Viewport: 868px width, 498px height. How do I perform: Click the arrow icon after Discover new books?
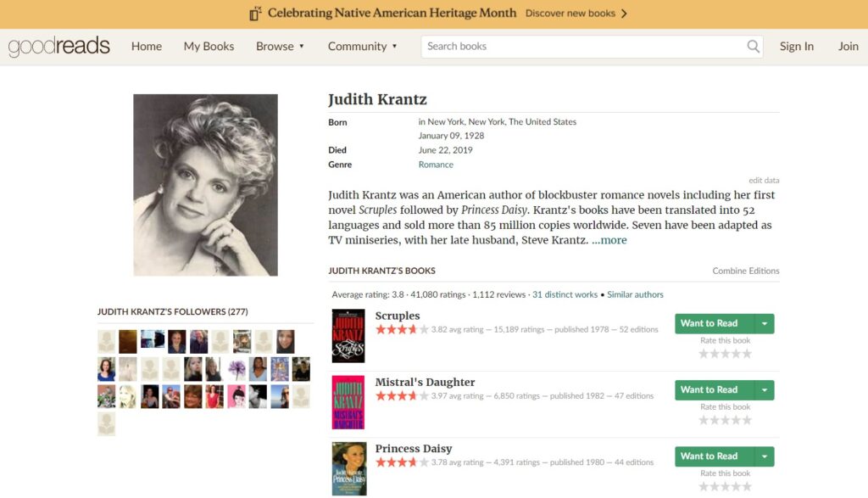pos(625,14)
